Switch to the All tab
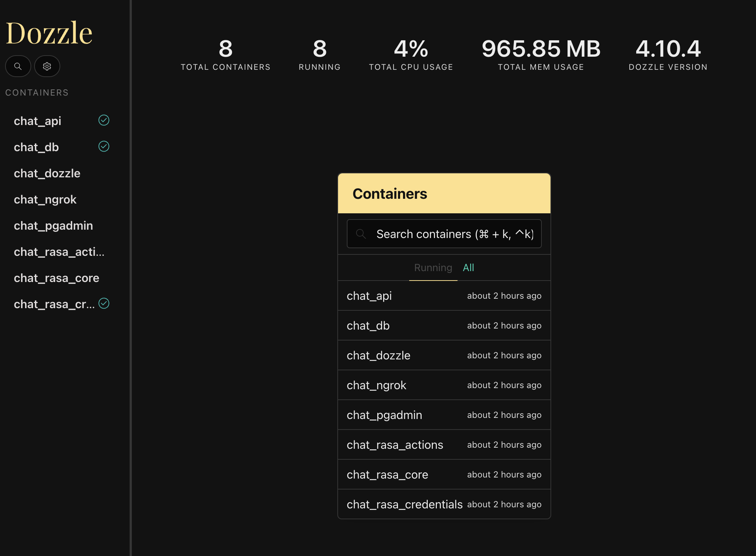Viewport: 756px width, 556px height. (468, 268)
